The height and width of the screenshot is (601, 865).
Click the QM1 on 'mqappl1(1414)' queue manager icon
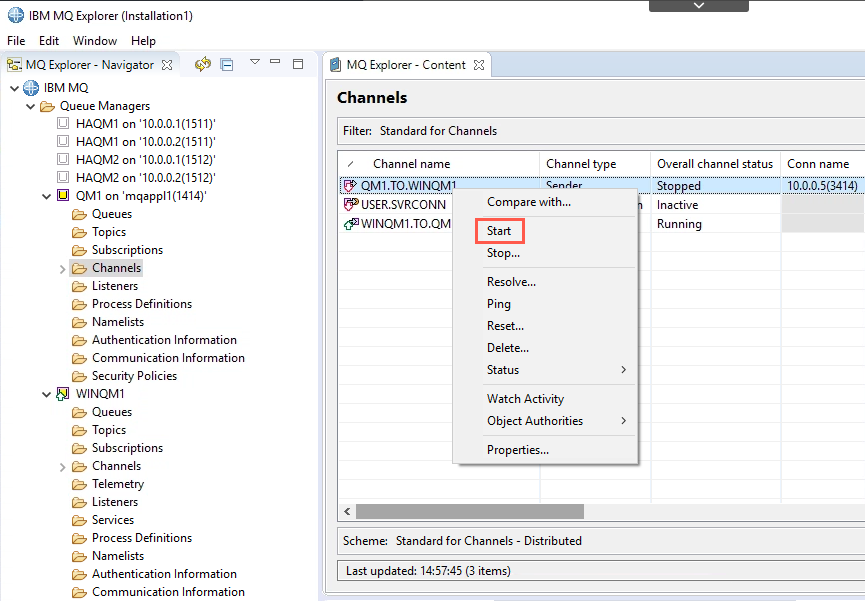coord(63,195)
